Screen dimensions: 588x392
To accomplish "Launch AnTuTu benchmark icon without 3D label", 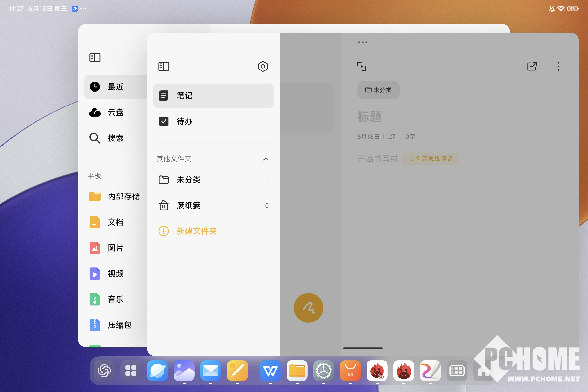I will point(404,371).
